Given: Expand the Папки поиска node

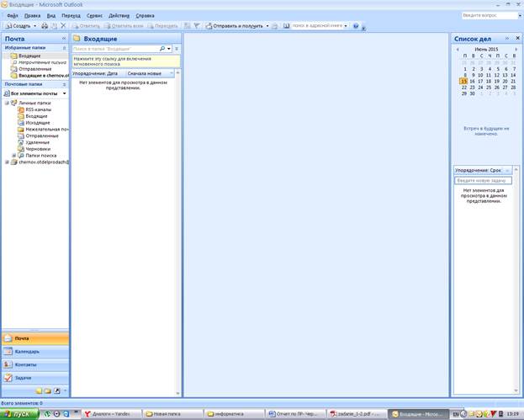Looking at the screenshot, I should click(14, 156).
